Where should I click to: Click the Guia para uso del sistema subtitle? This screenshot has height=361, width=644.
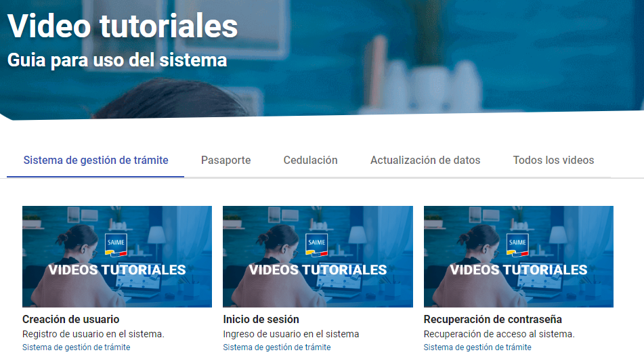click(x=117, y=60)
